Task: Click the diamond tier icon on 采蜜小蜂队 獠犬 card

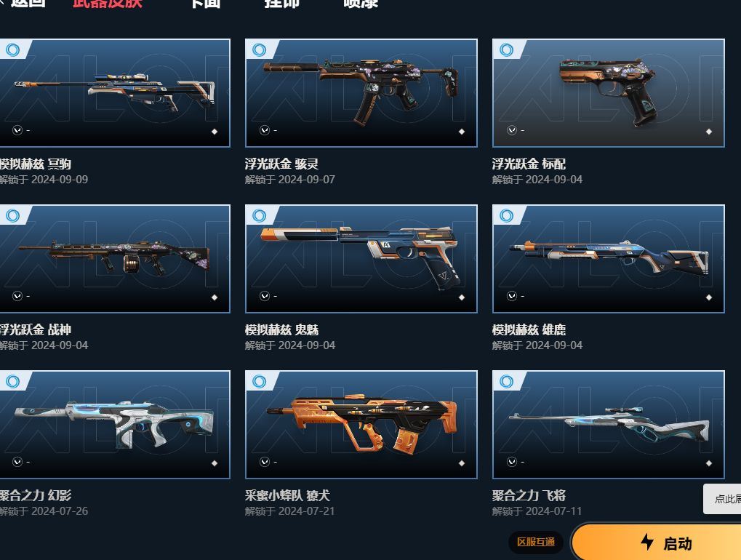Action: 462,463
